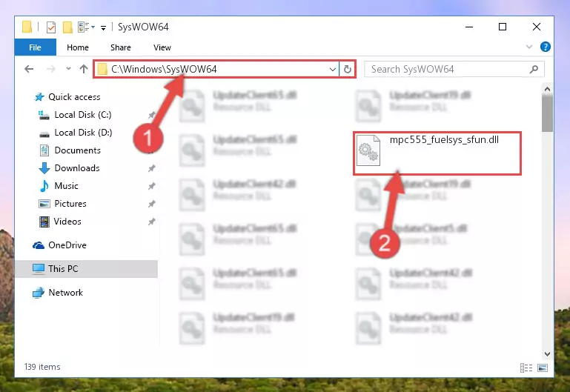Click the address bar path C:\Windows\SysWOW64
The image size is (570, 392).
(x=164, y=69)
